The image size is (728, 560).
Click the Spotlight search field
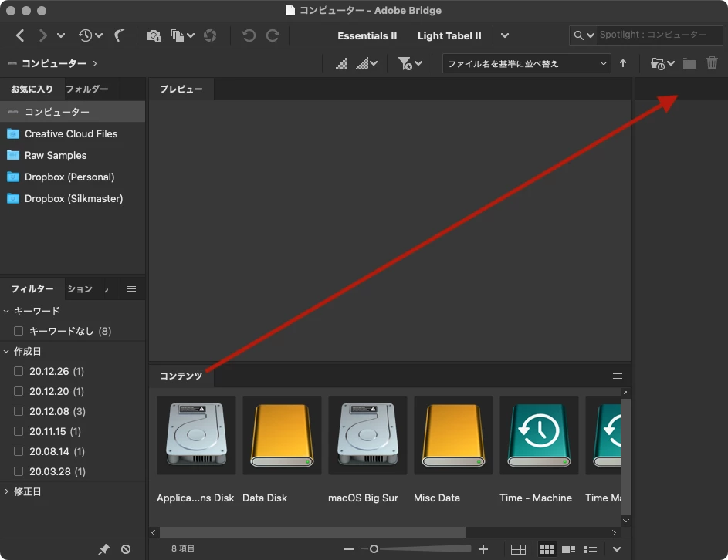(659, 35)
